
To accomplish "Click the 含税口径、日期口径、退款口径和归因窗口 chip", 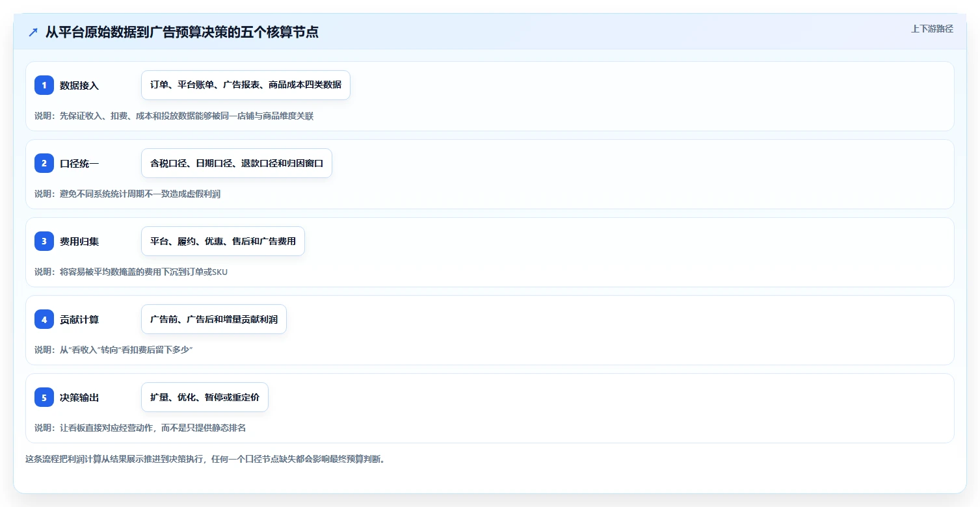I will click(237, 163).
